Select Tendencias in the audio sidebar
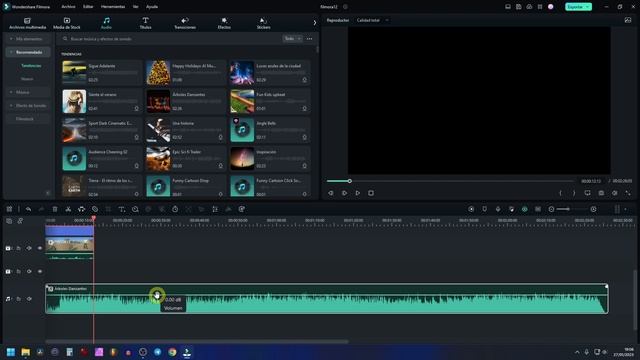Viewport: 640px width, 360px height. [31, 66]
